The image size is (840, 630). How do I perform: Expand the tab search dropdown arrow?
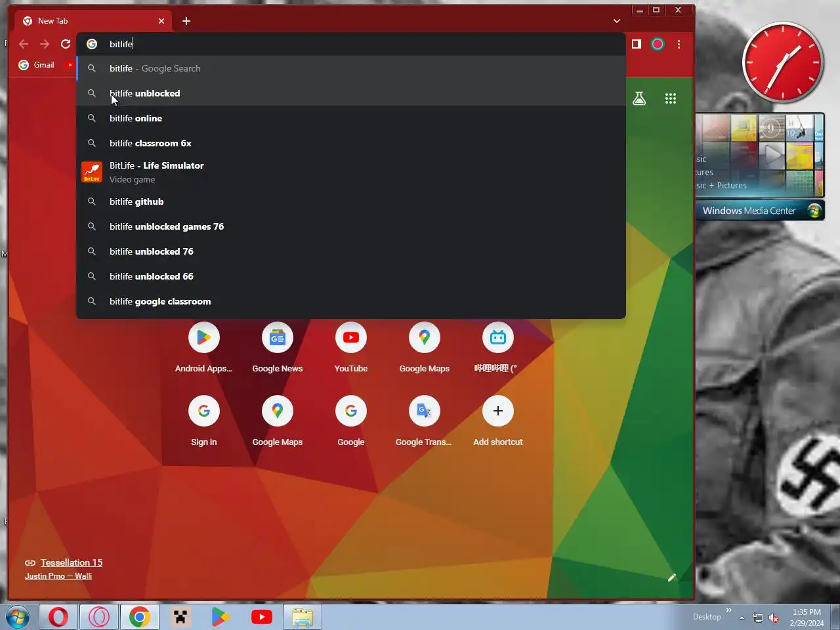[617, 21]
